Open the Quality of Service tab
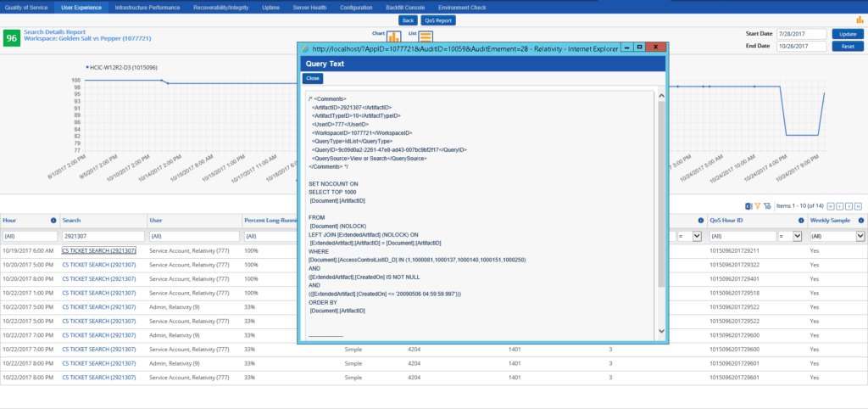 click(26, 8)
